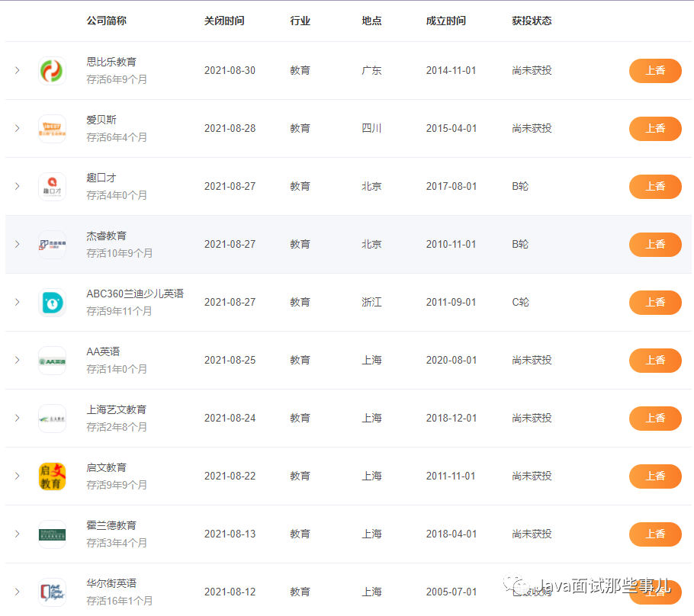Open the AA英语 company name
Viewport: 694px width, 616px height.
[x=103, y=351]
